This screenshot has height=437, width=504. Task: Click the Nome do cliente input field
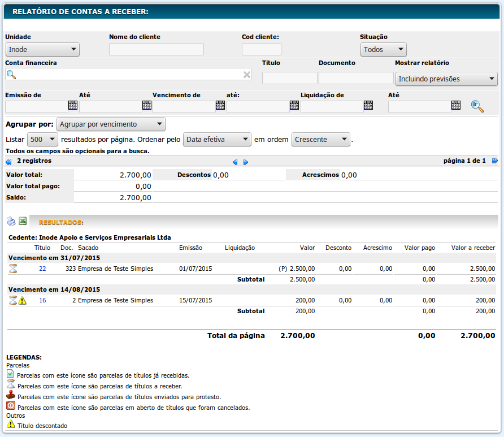pyautogui.click(x=156, y=50)
